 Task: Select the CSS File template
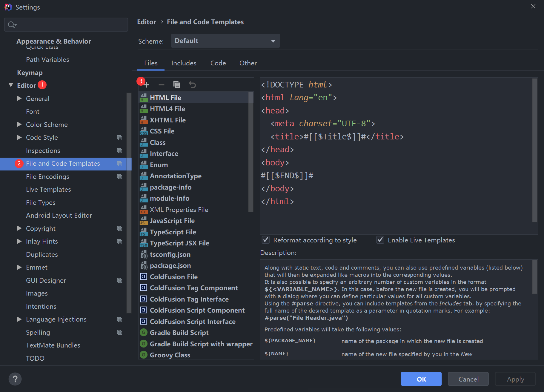point(194,131)
